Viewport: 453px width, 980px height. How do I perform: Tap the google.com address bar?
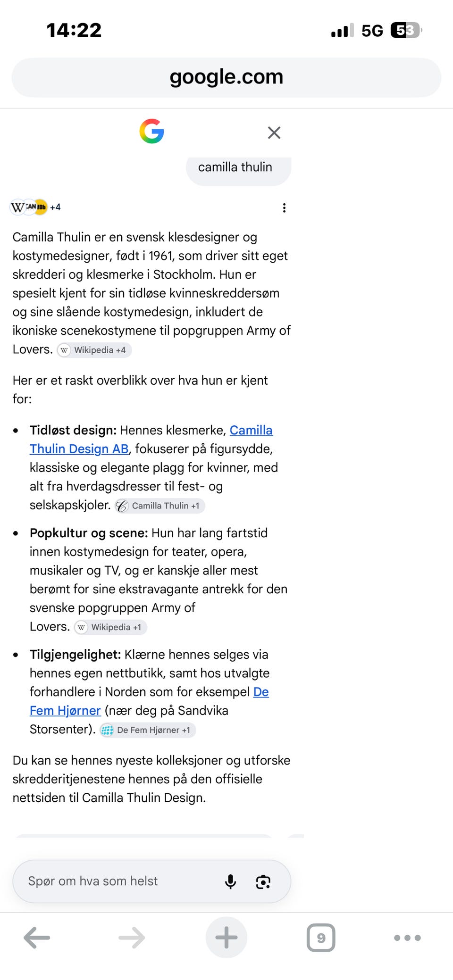pos(226,77)
